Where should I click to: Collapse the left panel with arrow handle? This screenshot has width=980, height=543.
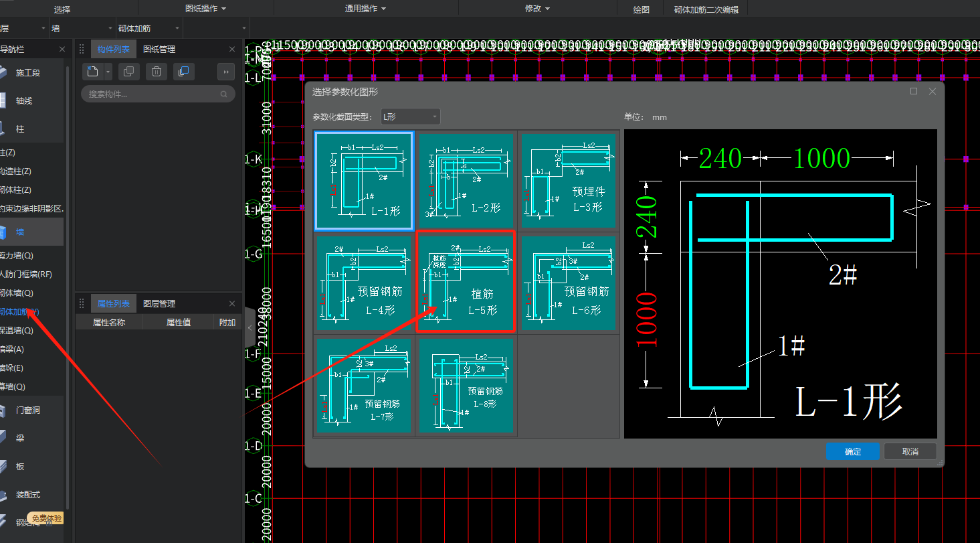coord(250,327)
